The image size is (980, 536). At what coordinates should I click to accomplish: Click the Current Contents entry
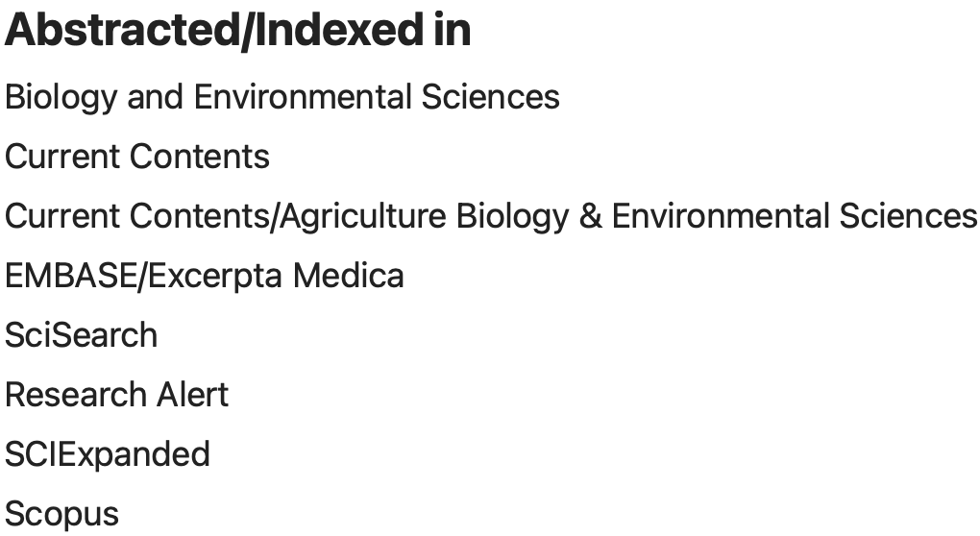[x=137, y=157]
